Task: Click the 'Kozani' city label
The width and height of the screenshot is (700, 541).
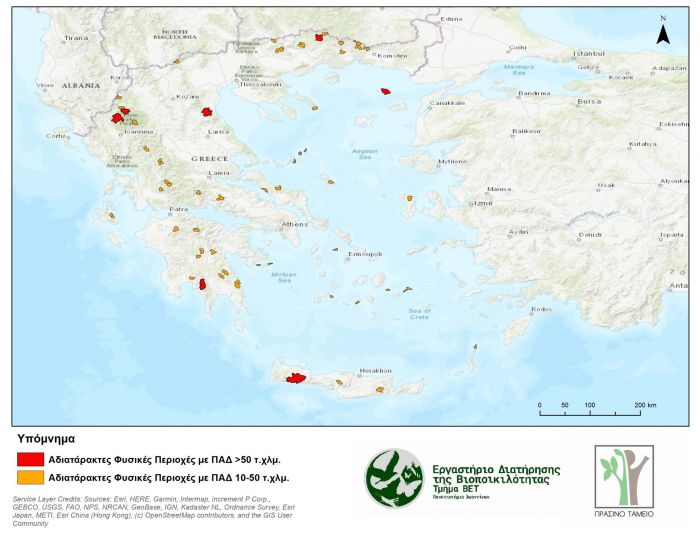Action: (188, 96)
